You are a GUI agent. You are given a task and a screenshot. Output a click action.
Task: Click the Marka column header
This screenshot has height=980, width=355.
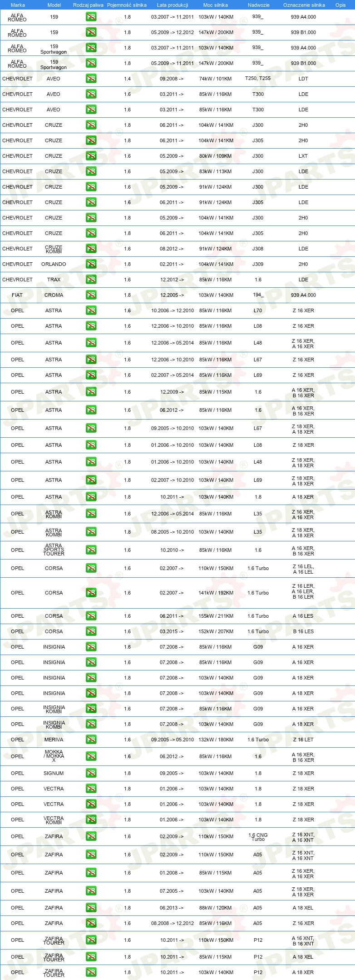pyautogui.click(x=18, y=5)
